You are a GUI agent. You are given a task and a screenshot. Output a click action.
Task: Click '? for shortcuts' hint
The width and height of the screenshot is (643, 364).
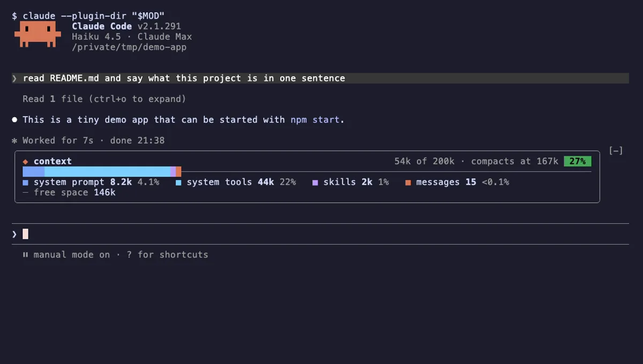tap(167, 255)
